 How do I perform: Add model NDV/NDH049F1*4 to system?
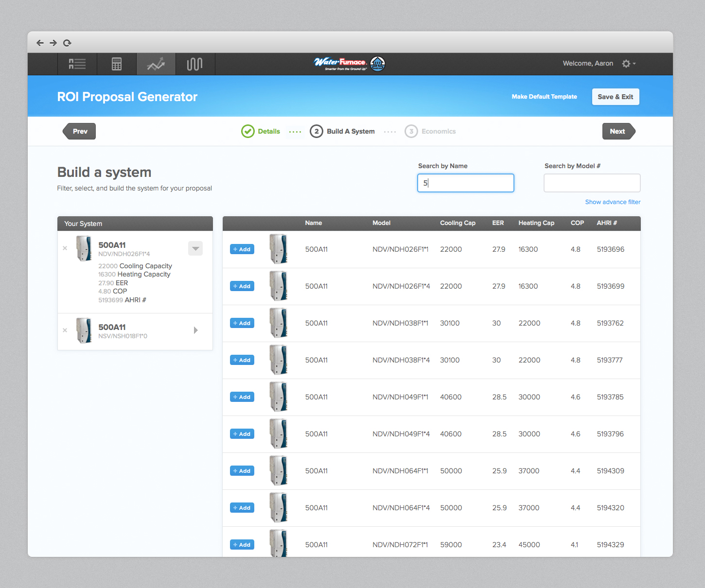click(x=242, y=434)
